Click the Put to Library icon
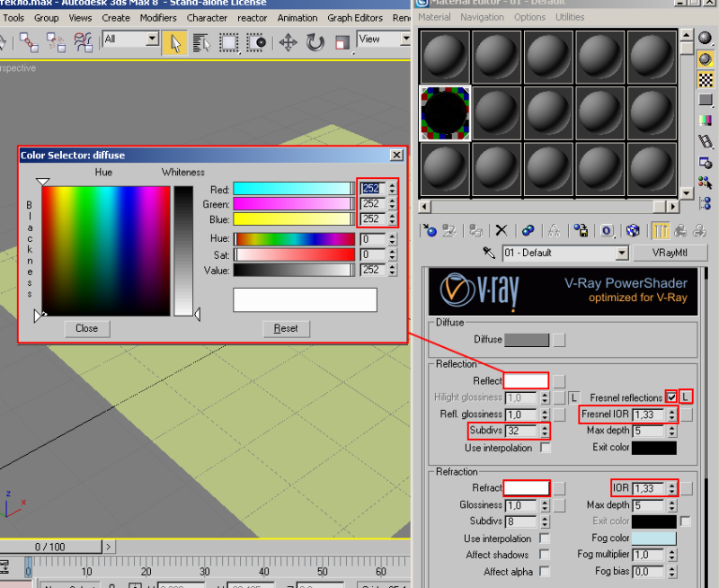719x588 pixels. click(581, 230)
